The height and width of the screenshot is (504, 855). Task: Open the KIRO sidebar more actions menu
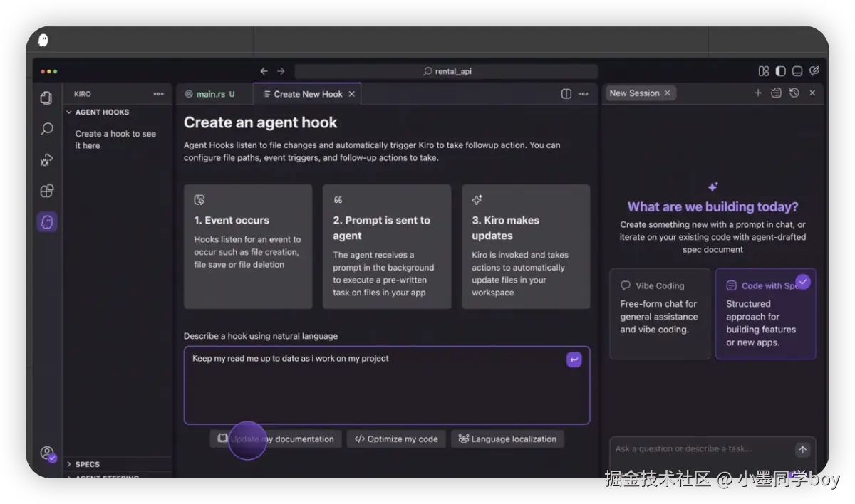coord(158,94)
